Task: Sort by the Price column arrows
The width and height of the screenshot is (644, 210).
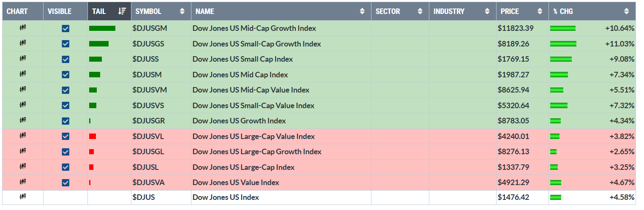Action: pyautogui.click(x=540, y=11)
